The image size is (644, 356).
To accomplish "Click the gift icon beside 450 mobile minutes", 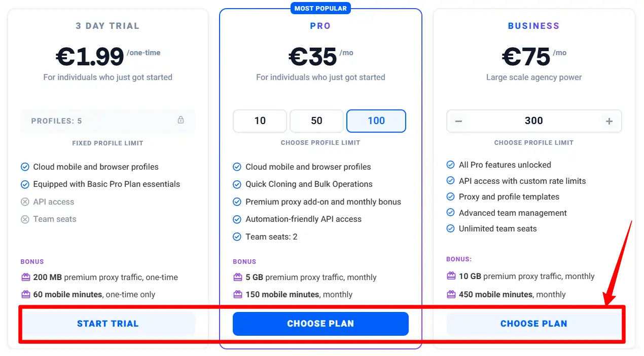I will click(x=451, y=294).
